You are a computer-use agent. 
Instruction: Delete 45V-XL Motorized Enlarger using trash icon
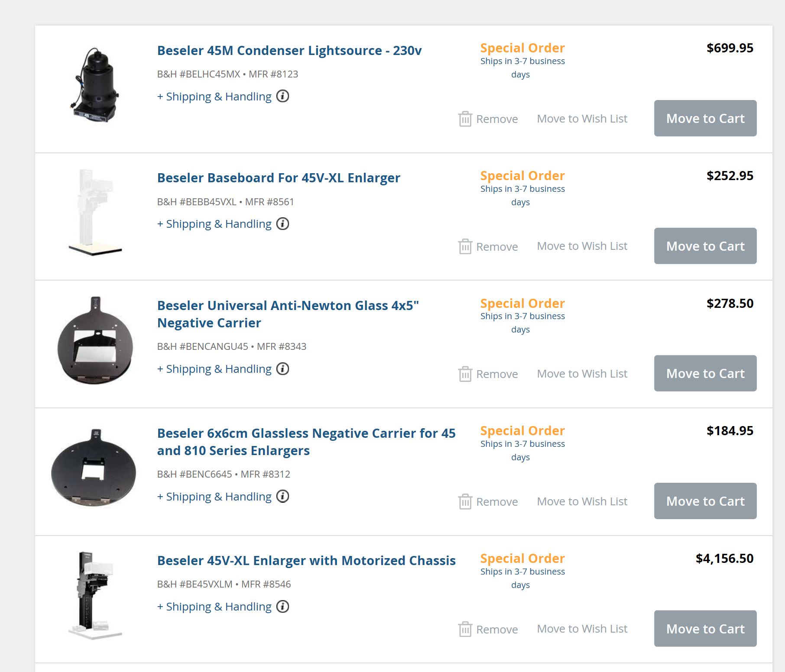click(465, 629)
